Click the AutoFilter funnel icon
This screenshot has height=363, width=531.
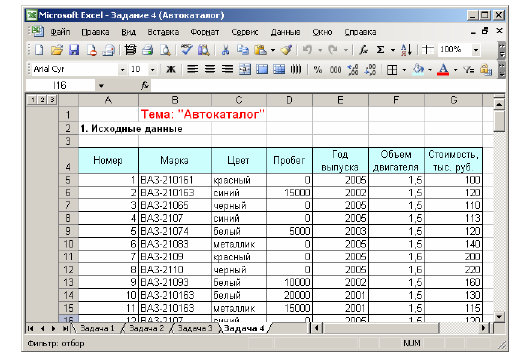pyautogui.click(x=469, y=70)
